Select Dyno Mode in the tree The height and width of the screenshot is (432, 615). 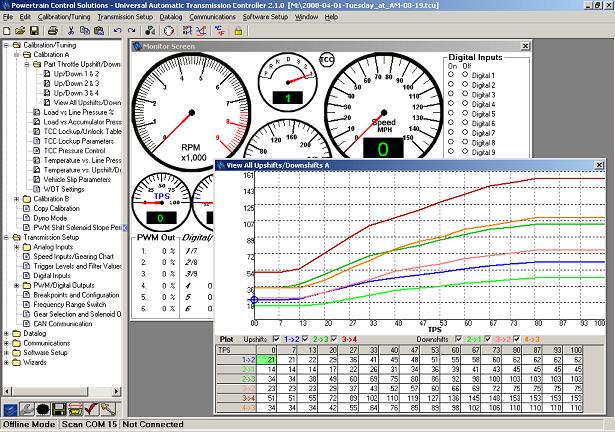50,218
